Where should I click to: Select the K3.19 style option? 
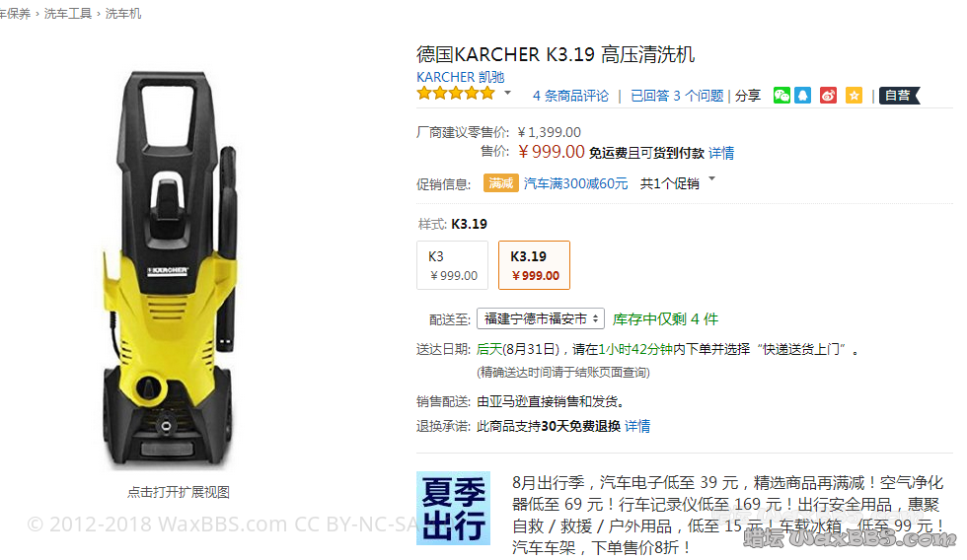pos(534,265)
